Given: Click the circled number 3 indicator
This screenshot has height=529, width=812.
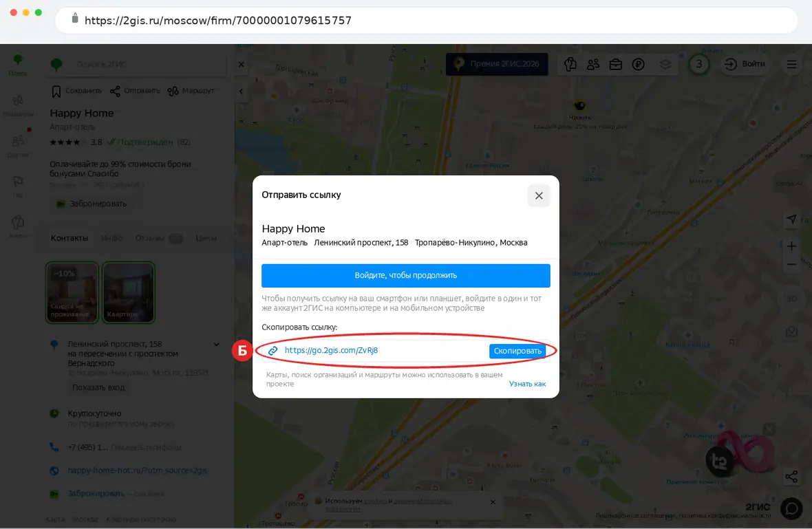Looking at the screenshot, I should point(698,64).
